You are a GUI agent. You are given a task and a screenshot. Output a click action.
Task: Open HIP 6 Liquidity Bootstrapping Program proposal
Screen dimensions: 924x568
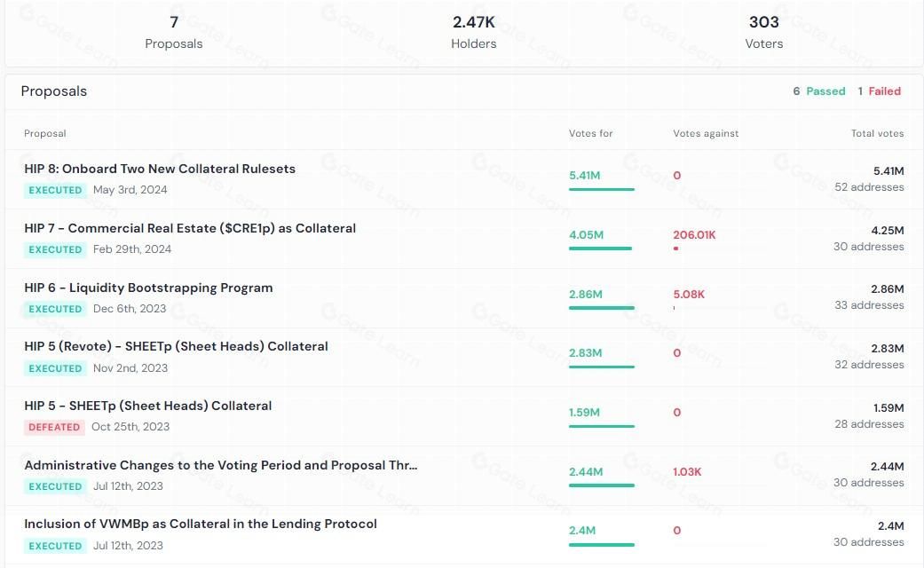coord(148,288)
